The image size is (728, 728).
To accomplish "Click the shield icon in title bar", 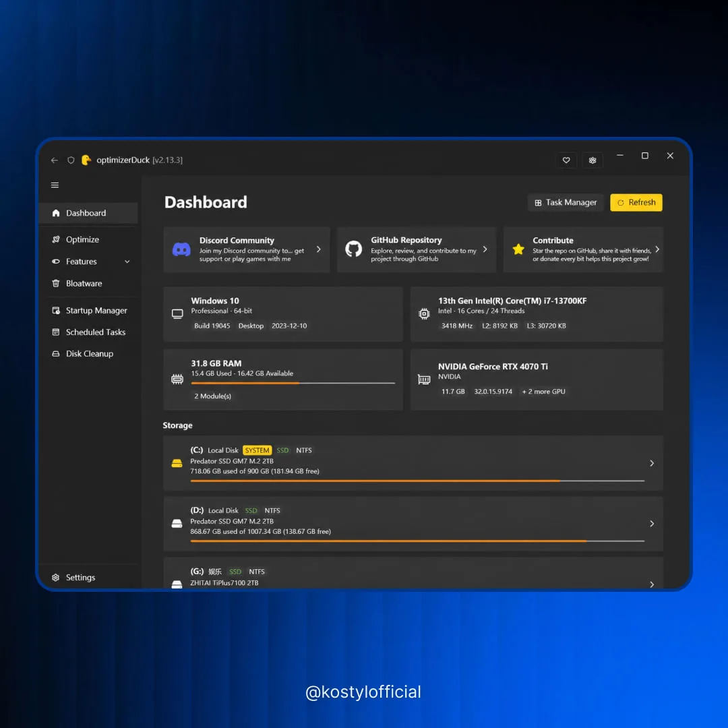I will 71,160.
